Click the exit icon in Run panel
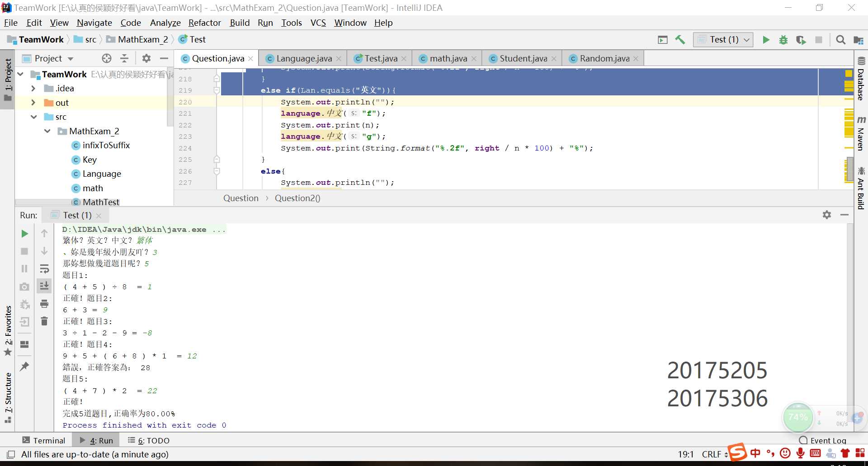The height and width of the screenshot is (466, 868). (x=24, y=322)
